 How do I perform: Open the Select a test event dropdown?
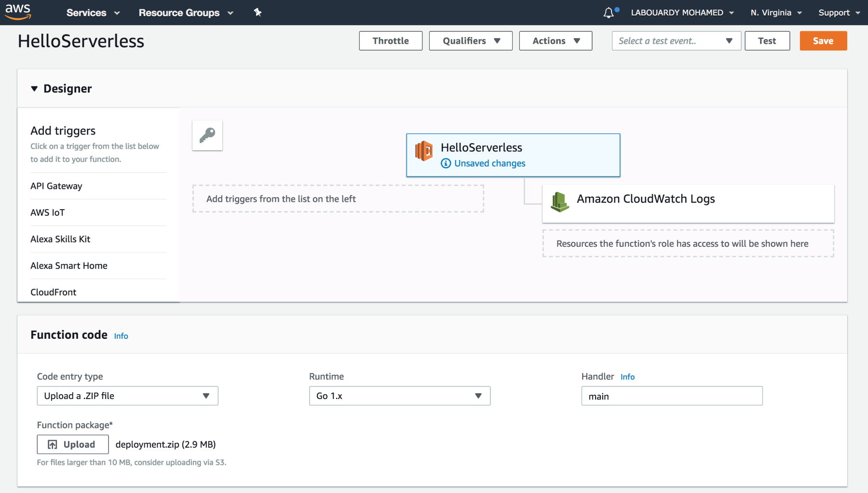676,41
